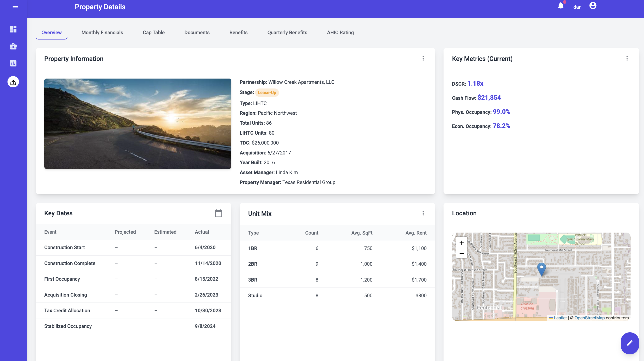Open the notifications bell

coord(560,6)
